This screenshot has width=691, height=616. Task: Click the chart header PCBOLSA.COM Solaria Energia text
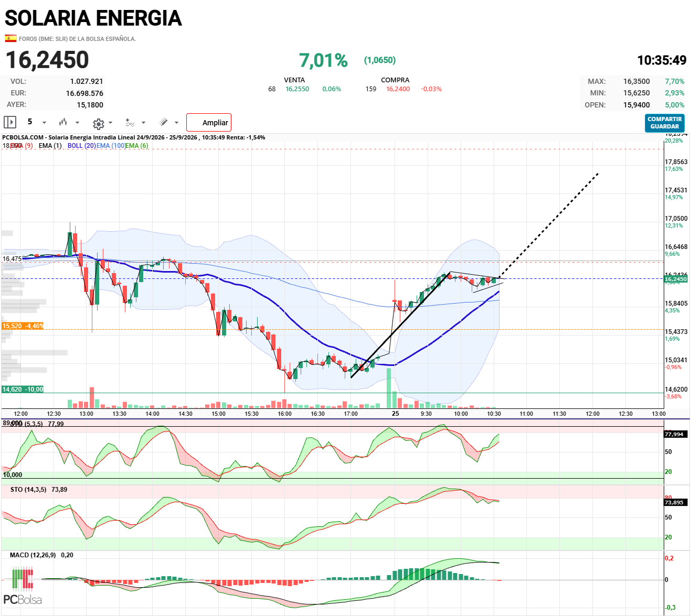tap(134, 137)
